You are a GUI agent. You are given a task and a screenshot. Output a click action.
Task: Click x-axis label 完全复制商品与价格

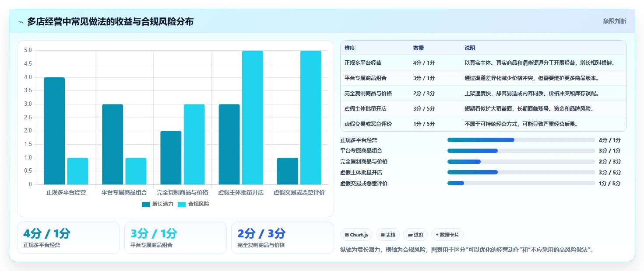[183, 192]
